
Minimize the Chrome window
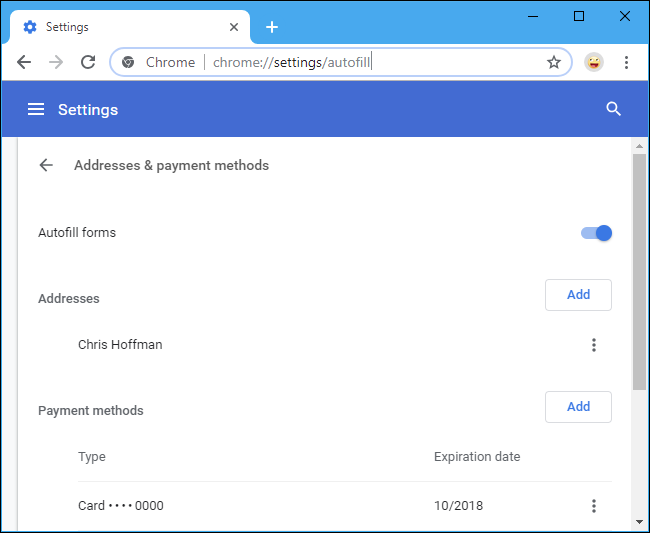pos(533,17)
